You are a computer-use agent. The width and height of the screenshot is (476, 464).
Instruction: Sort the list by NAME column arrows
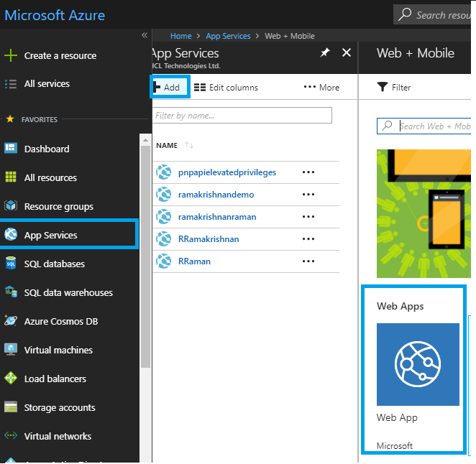click(189, 145)
